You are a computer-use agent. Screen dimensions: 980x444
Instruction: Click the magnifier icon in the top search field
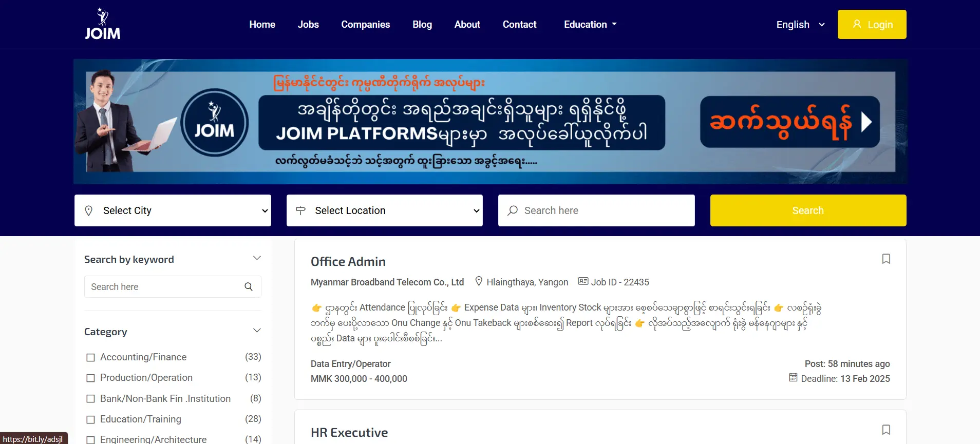click(513, 210)
